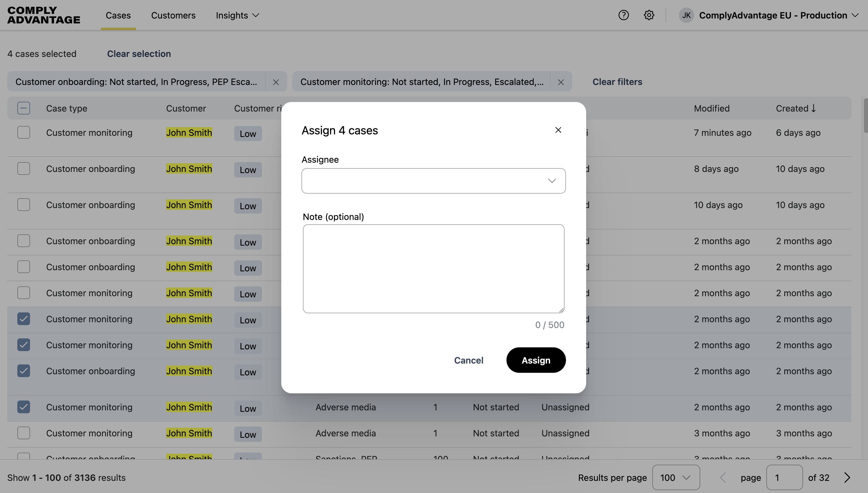Viewport: 868px width, 493px height.
Task: Remove the Customer monitoring filter chip
Action: click(561, 82)
